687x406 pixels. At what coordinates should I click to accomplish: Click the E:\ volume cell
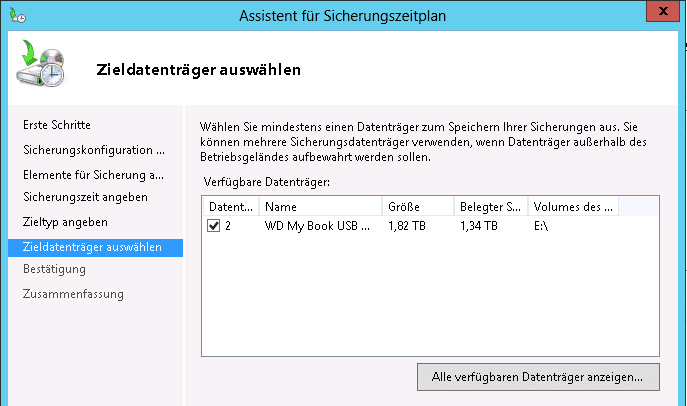pyautogui.click(x=541, y=226)
